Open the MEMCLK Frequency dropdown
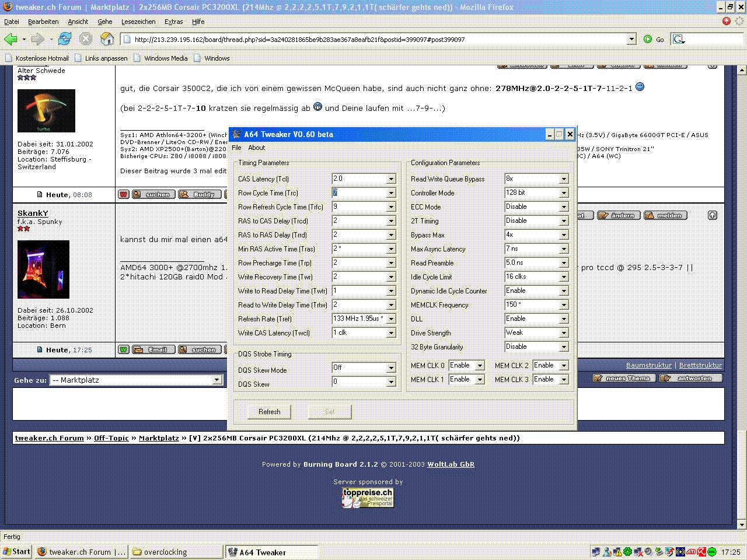The image size is (747, 560). pyautogui.click(x=564, y=305)
